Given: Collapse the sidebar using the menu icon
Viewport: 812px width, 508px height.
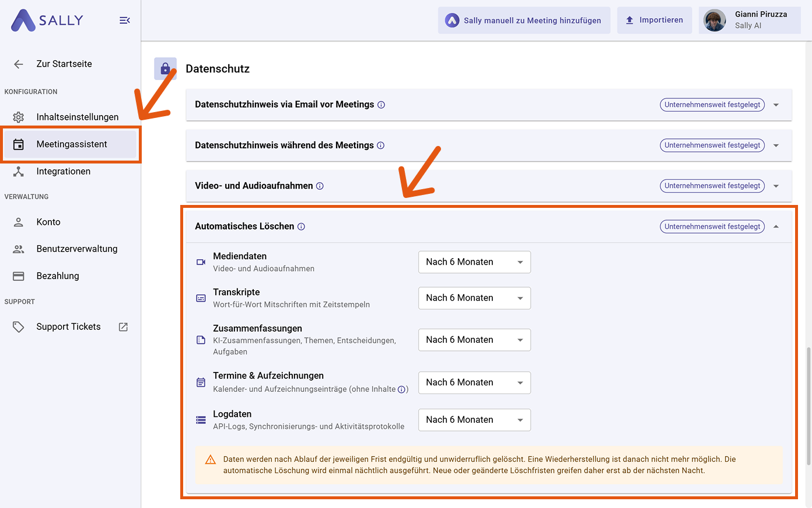Looking at the screenshot, I should point(124,20).
